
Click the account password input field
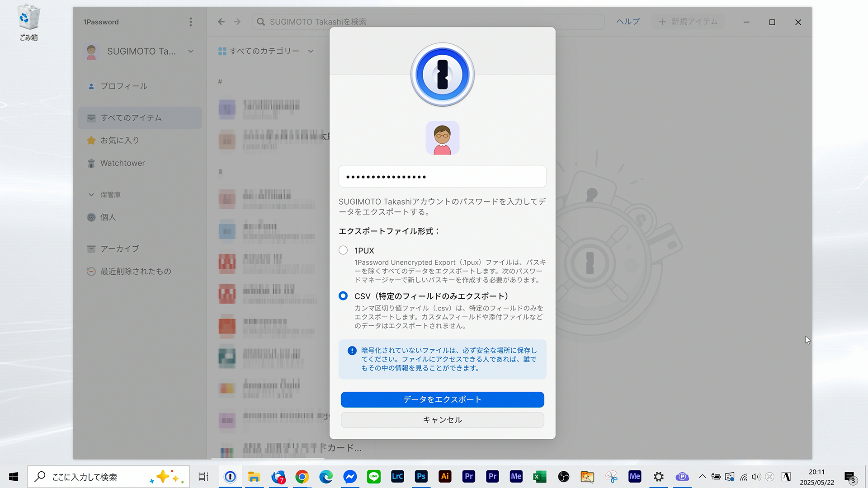click(x=442, y=176)
